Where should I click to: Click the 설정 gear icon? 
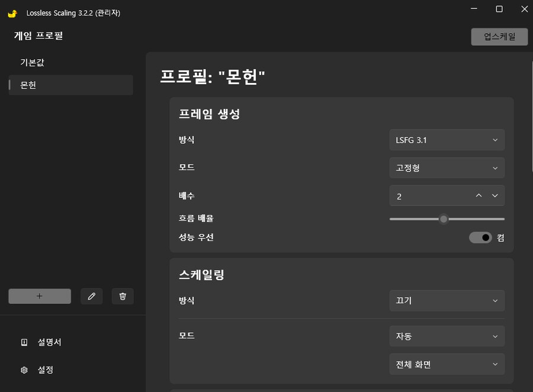tap(24, 370)
